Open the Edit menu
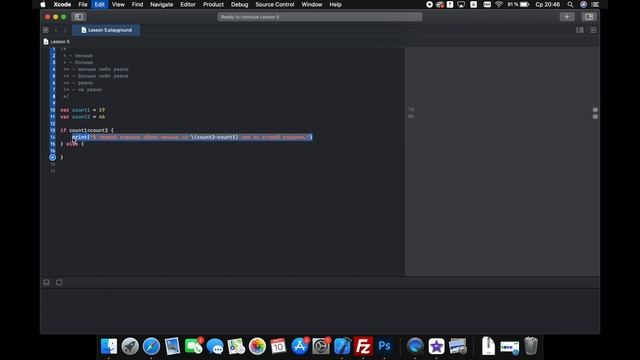640x360 pixels. click(100, 4)
